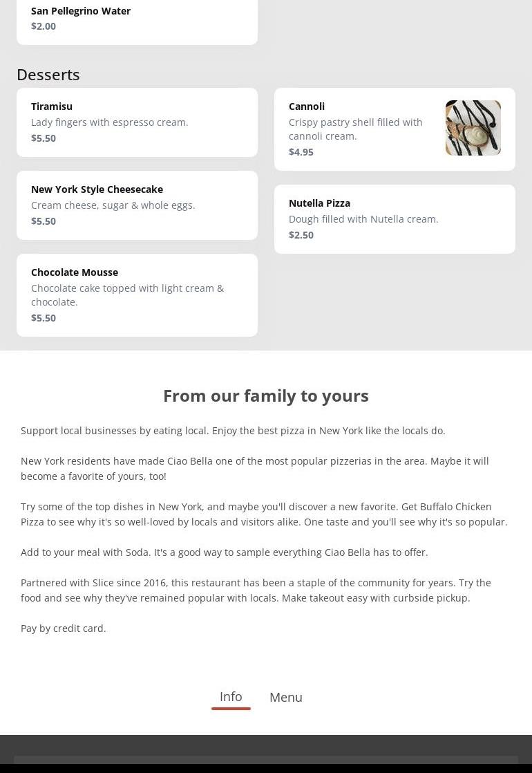Click the "From our family to yours" heading
The height and width of the screenshot is (773, 532).
[x=266, y=395]
